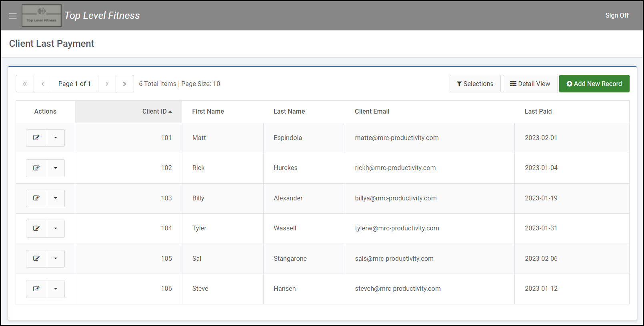This screenshot has height=326, width=644.
Task: Click last name Wassell
Action: point(285,228)
